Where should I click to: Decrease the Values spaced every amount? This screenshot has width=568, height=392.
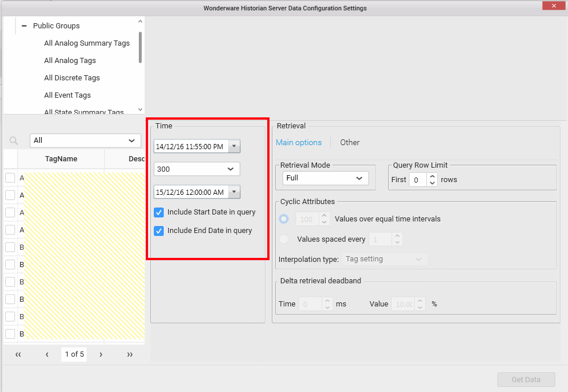(397, 242)
